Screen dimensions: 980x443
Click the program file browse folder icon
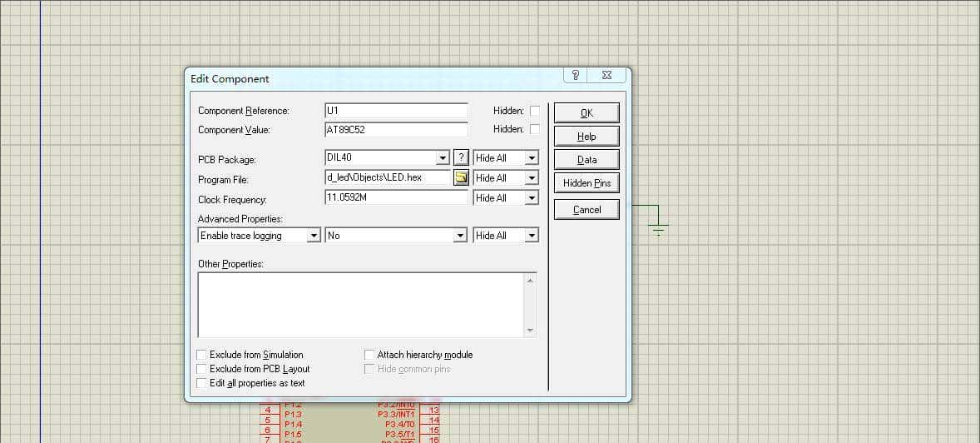click(461, 177)
